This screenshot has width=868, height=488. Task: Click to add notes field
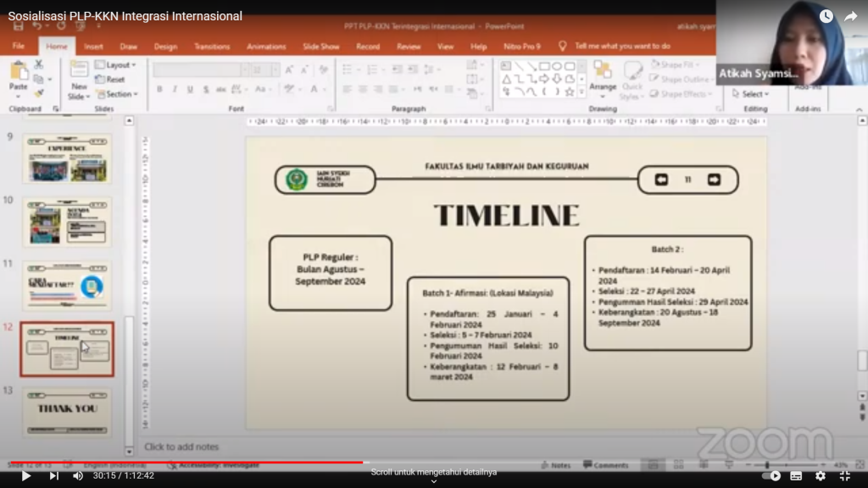181,446
